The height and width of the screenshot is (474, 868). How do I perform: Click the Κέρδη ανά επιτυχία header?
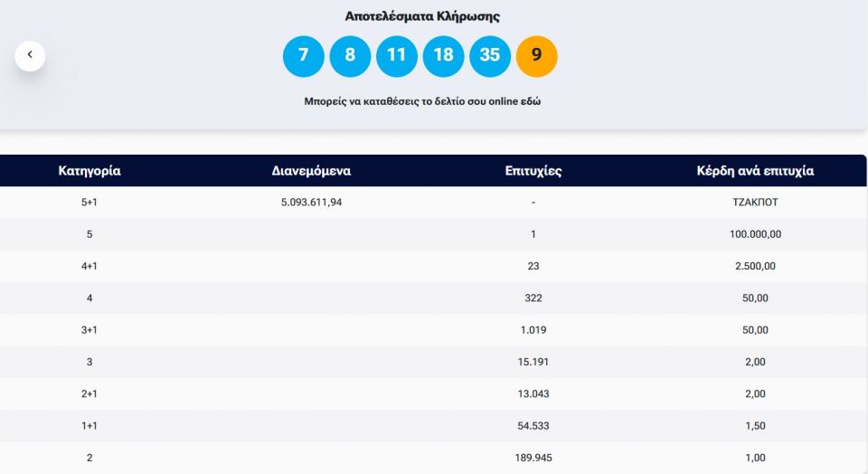(756, 170)
